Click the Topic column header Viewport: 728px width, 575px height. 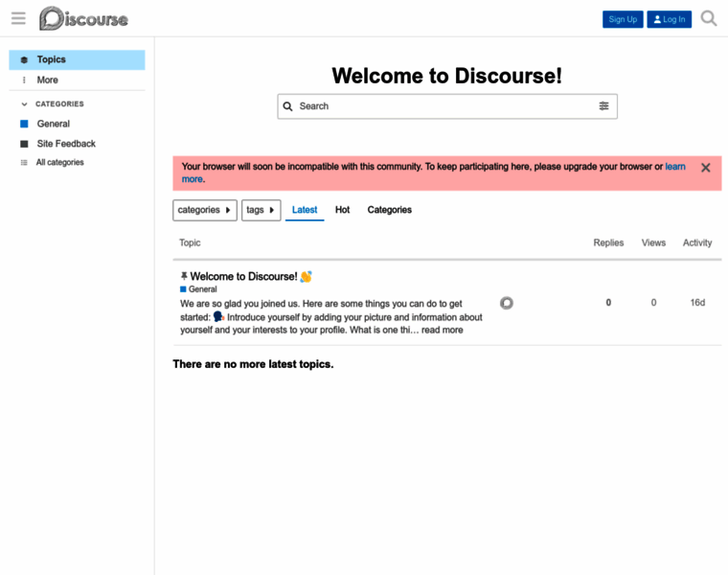point(190,242)
